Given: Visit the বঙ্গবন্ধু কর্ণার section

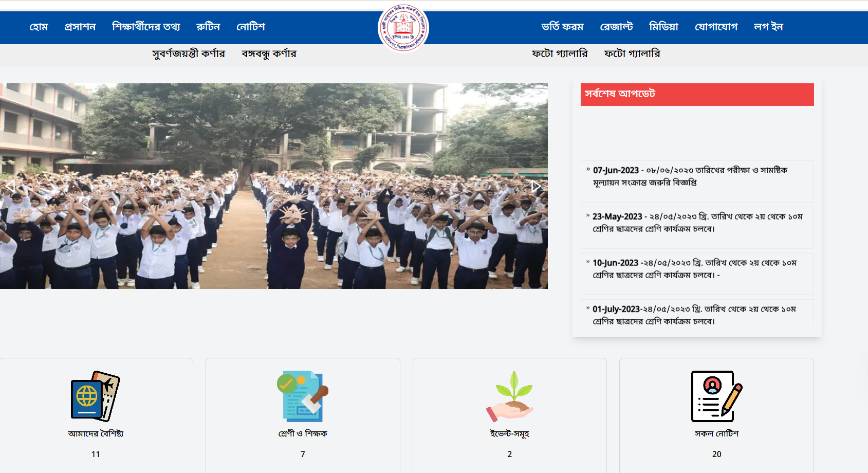Looking at the screenshot, I should coord(269,53).
